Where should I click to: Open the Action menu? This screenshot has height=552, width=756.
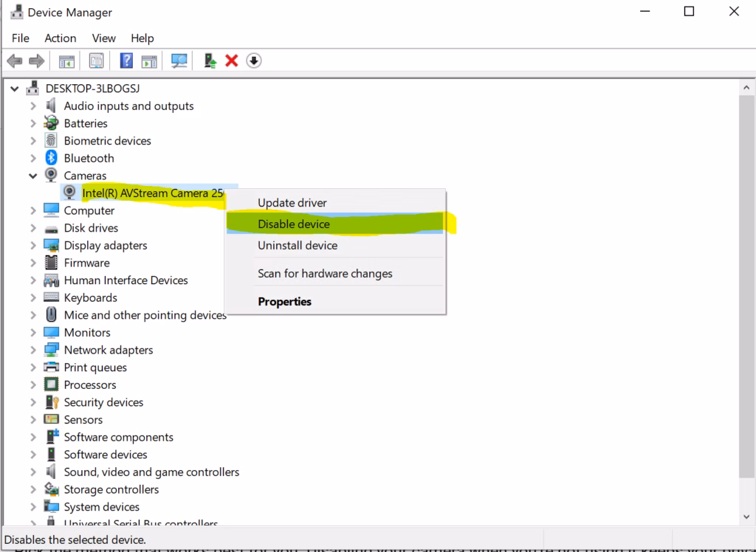pos(60,38)
